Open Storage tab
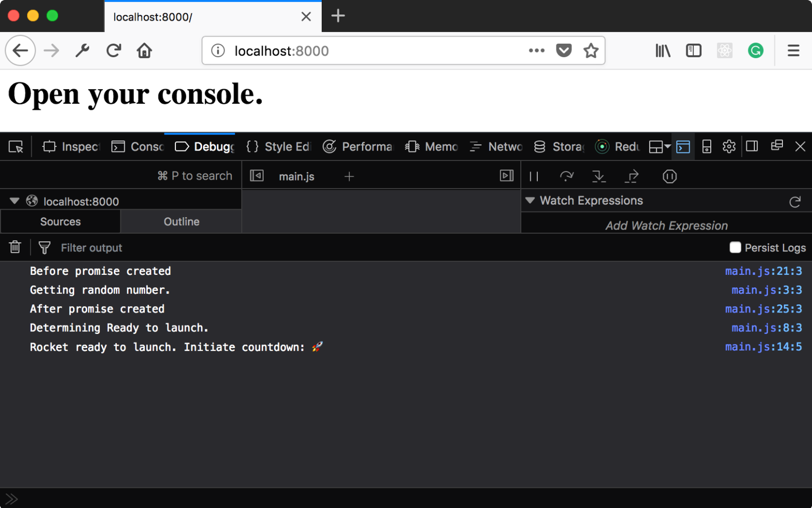812x508 pixels. click(x=559, y=147)
